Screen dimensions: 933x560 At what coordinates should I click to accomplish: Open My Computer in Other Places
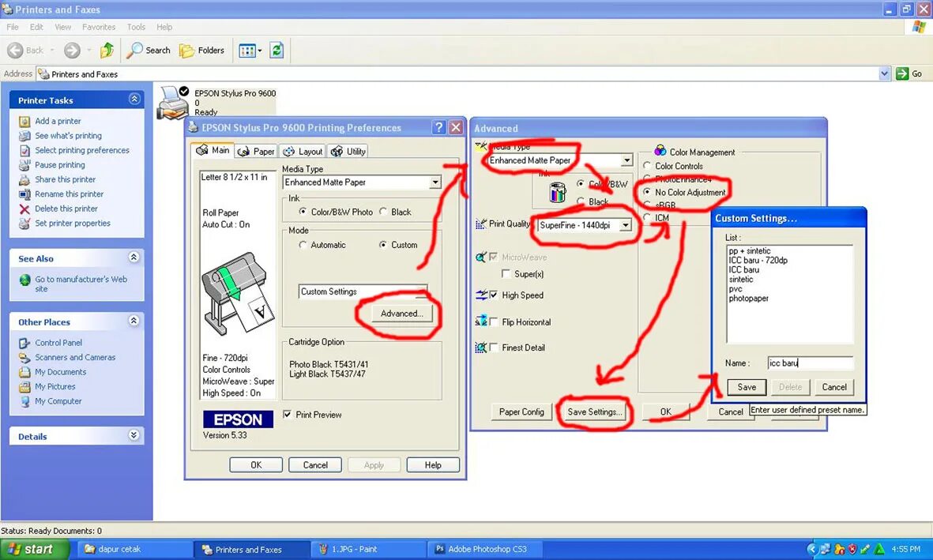58,401
